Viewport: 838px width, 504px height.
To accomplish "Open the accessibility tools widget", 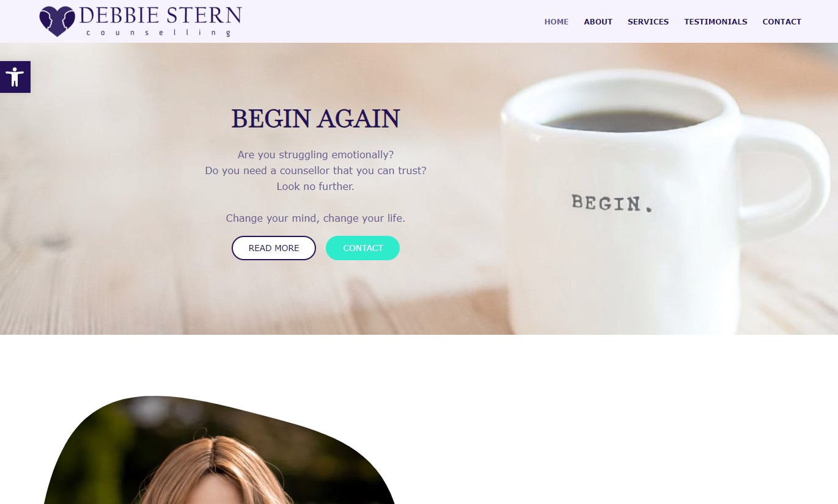I will (x=15, y=77).
